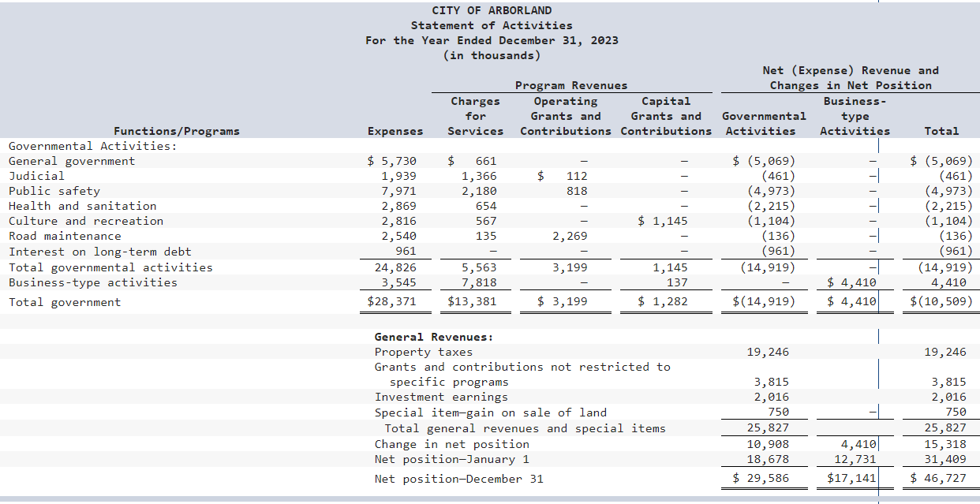
Task: Click the Charges for Services header
Action: 475,116
